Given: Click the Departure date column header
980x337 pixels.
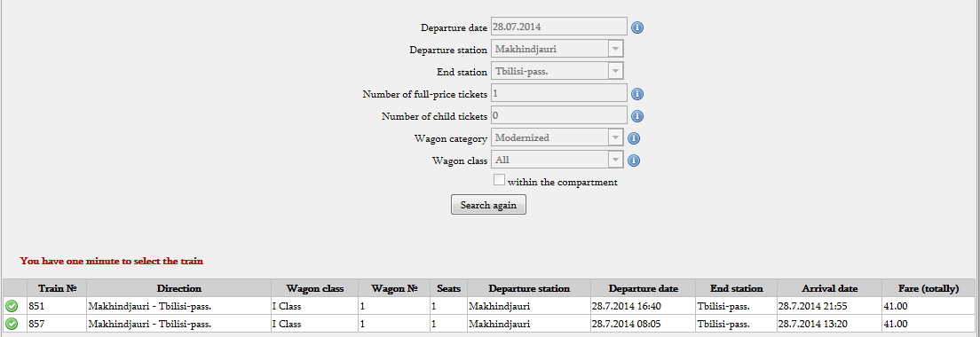Looking at the screenshot, I should [x=643, y=288].
